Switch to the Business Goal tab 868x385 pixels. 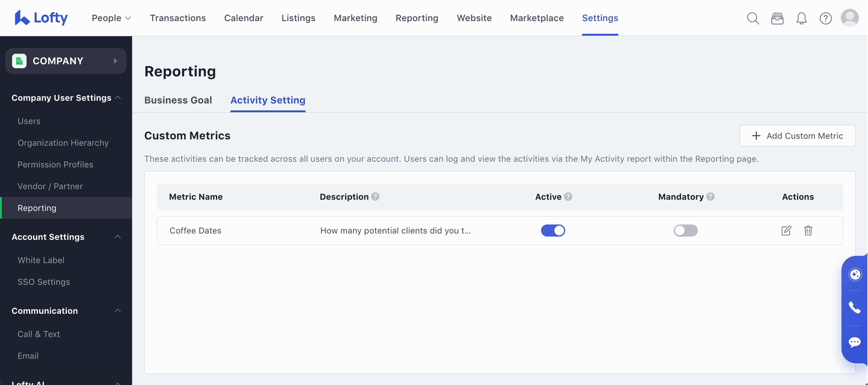tap(178, 100)
